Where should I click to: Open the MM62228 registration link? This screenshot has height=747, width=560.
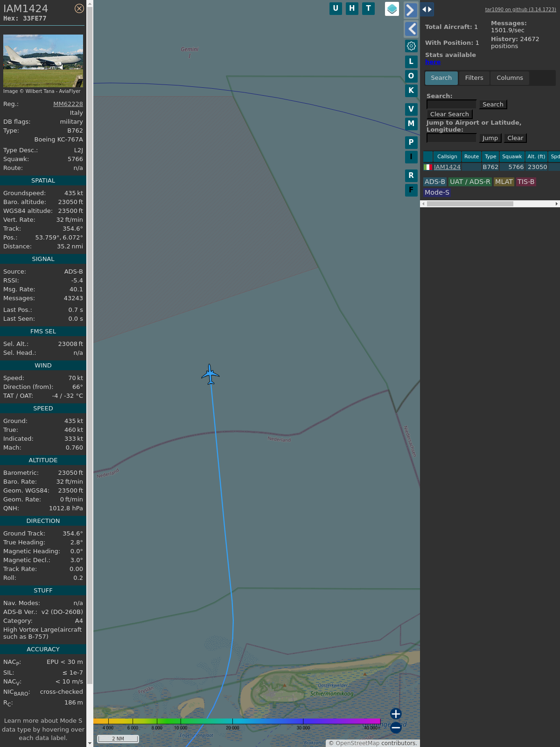pyautogui.click(x=68, y=104)
